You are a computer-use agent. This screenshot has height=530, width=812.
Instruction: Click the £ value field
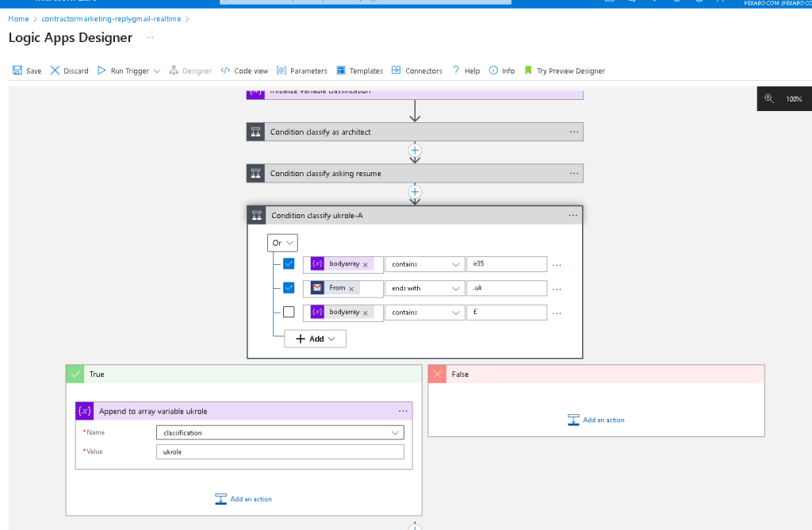click(507, 313)
